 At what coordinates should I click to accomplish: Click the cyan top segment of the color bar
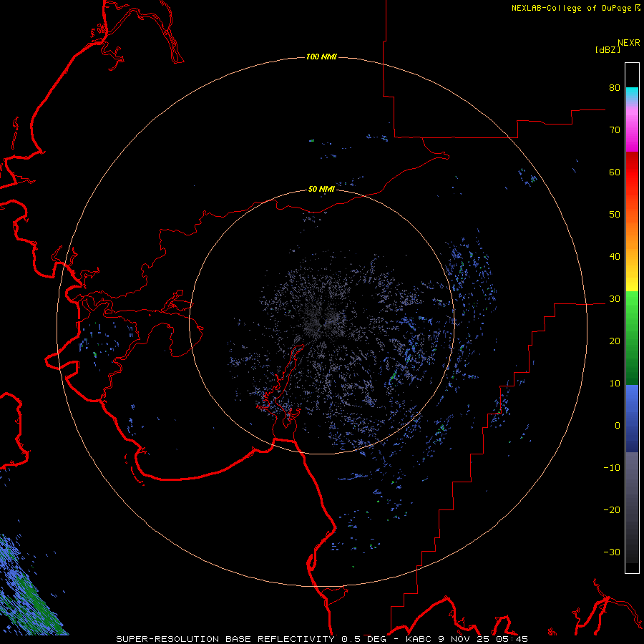[632, 94]
